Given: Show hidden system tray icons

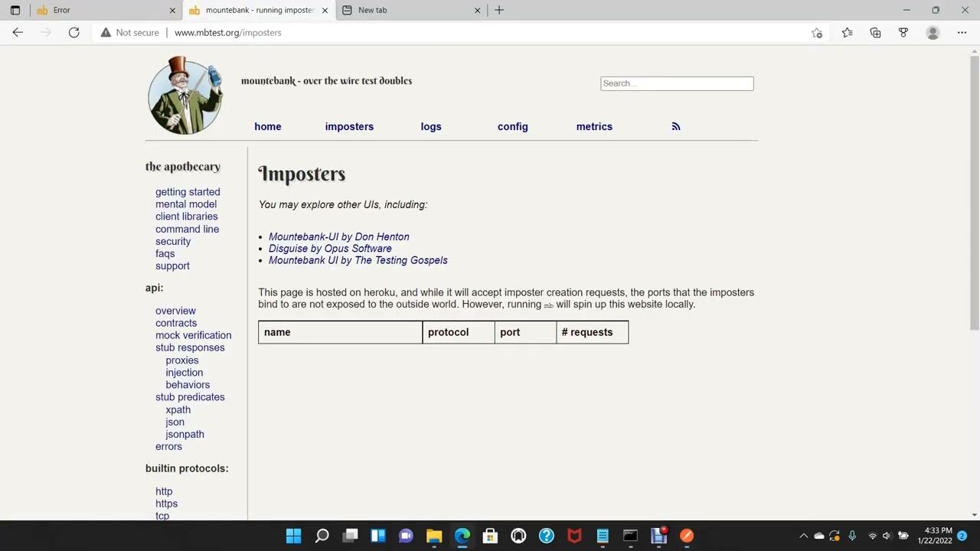Looking at the screenshot, I should [803, 536].
